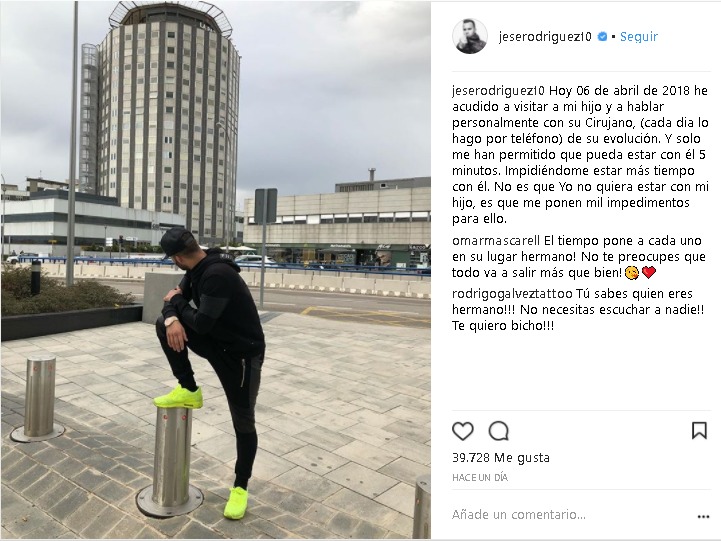721x541 pixels.
Task: Open jeserodriguez10 username in caption
Action: [498, 91]
